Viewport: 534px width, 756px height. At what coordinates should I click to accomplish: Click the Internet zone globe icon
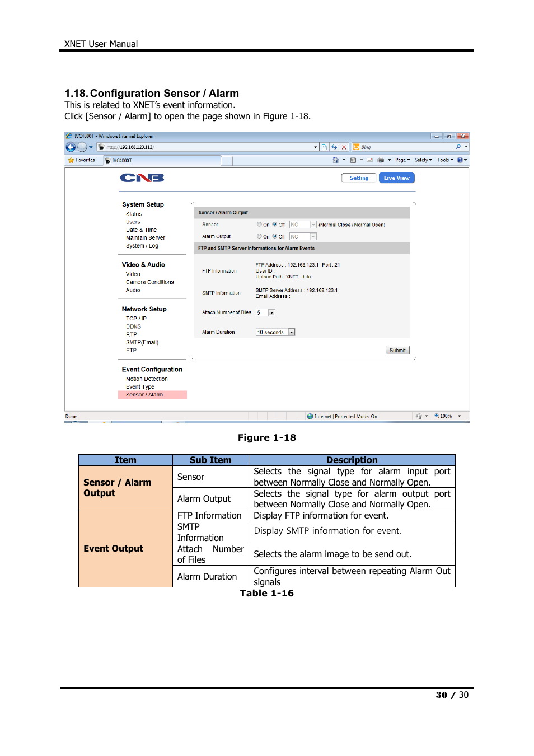(x=310, y=416)
